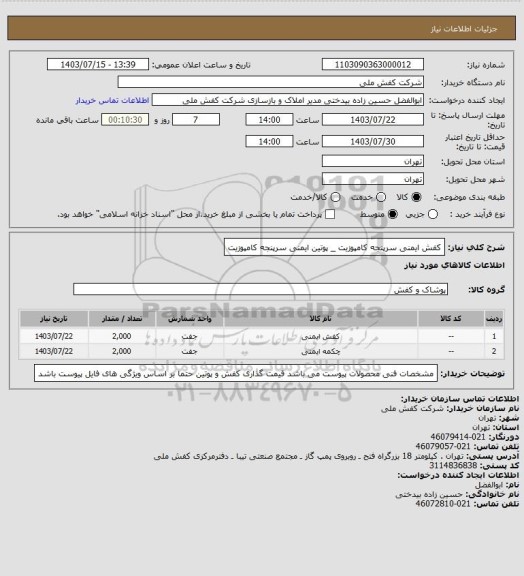Toggle the اسناد خزانه اسلامی payment checkbox
Screen dimensions: 524x576
(330, 214)
